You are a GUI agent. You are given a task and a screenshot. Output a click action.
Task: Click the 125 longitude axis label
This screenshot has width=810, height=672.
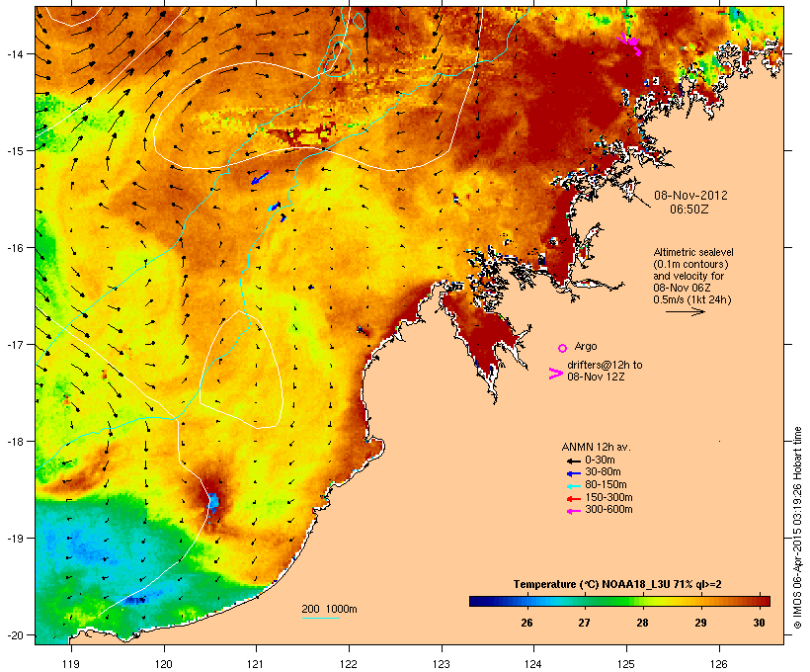[626, 664]
